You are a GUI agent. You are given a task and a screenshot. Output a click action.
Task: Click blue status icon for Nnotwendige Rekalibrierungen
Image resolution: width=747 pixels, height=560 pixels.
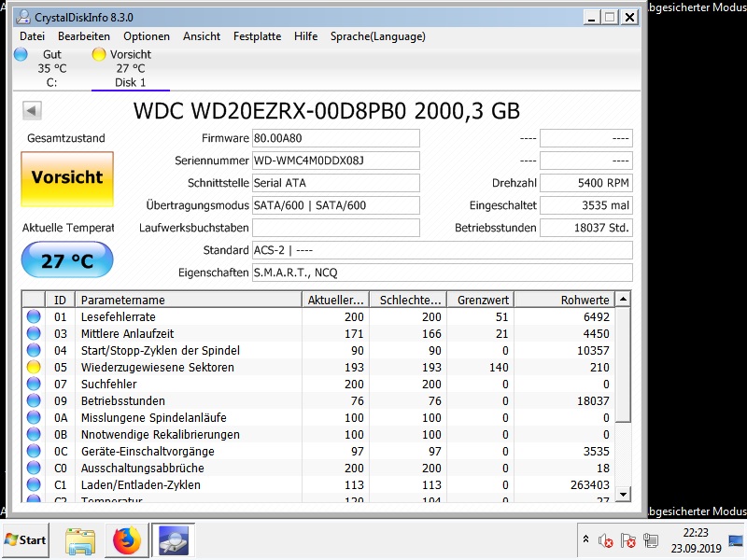pyautogui.click(x=34, y=435)
